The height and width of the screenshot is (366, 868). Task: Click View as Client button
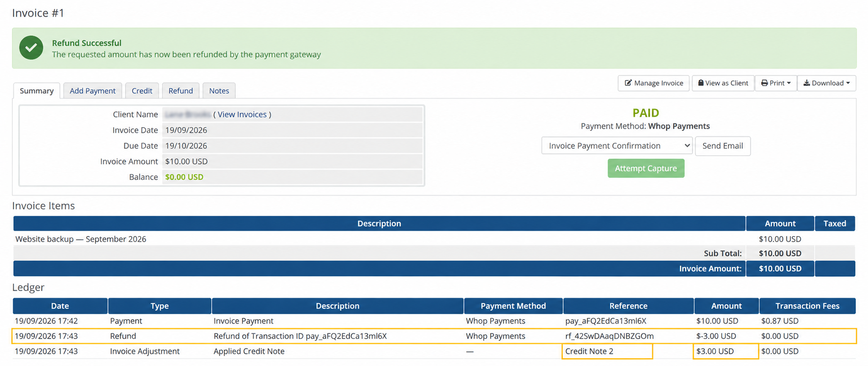723,83
